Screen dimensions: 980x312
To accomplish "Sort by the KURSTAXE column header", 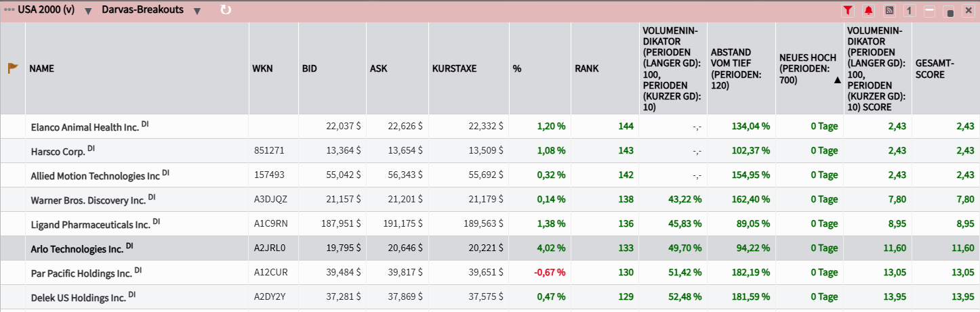I will 454,68.
